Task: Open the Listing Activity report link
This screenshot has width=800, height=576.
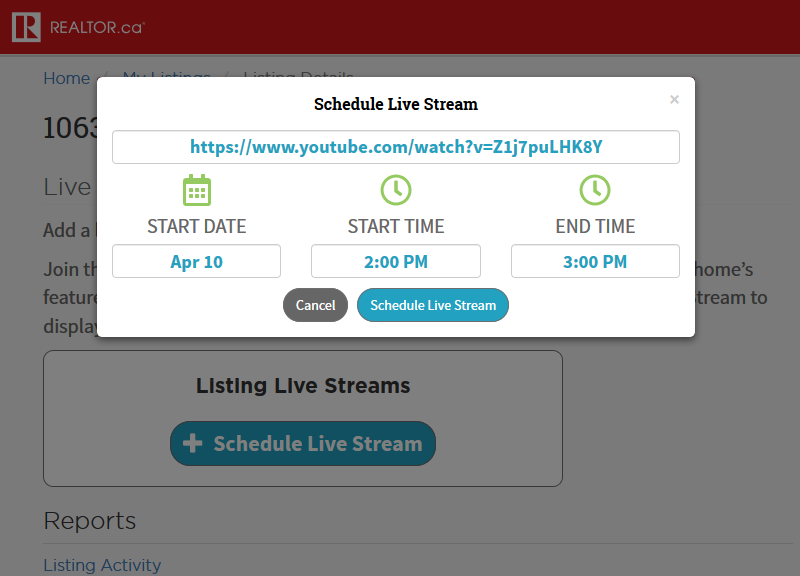Action: [x=102, y=565]
